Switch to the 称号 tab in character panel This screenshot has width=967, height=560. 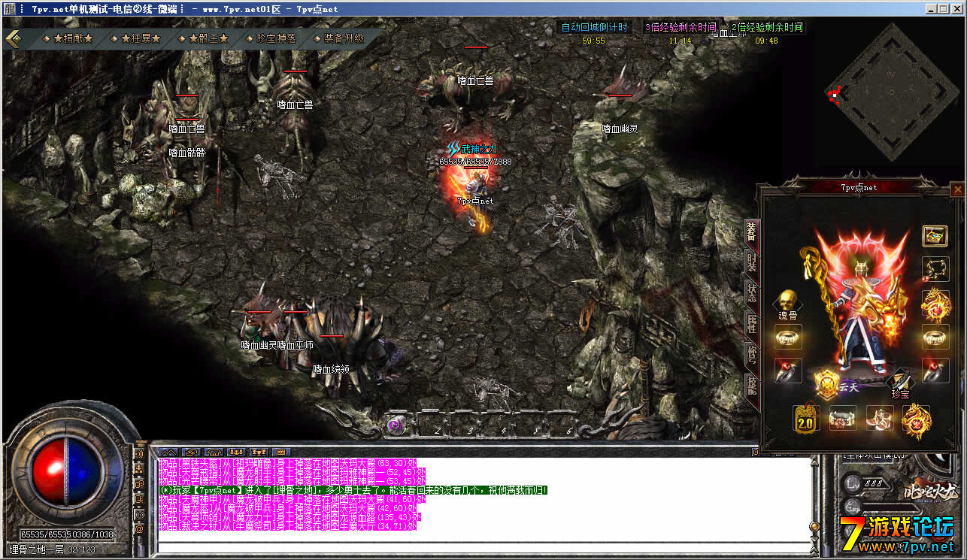click(x=751, y=354)
